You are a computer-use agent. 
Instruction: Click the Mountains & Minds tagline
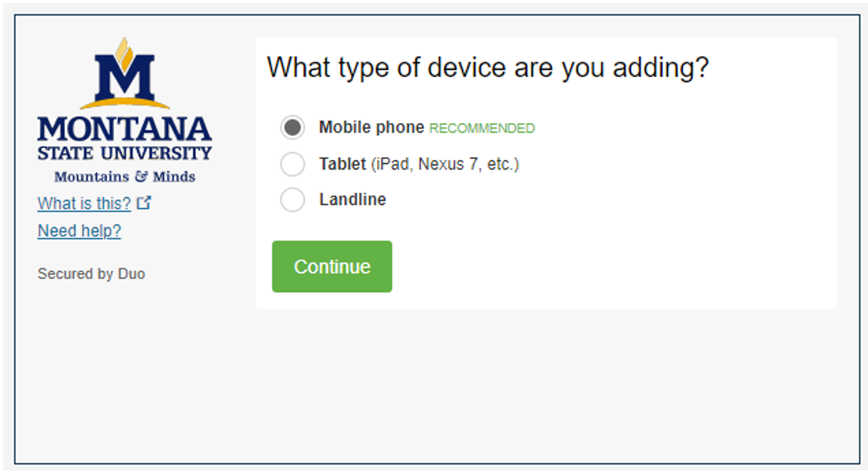[125, 176]
